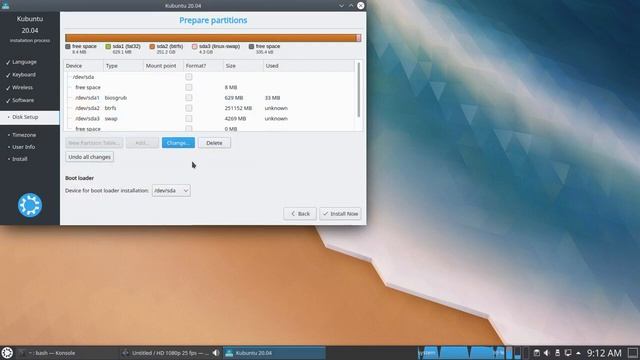The height and width of the screenshot is (360, 640).
Task: Select the Timezone step in the sidebar
Action: [x=24, y=135]
